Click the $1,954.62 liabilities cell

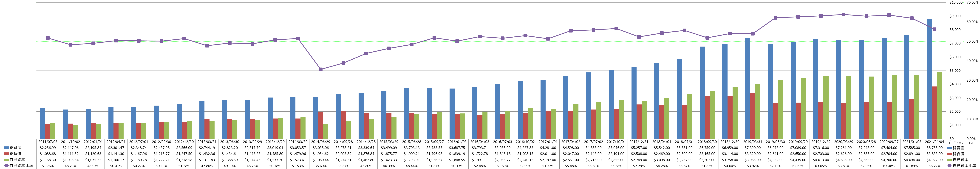(x=321, y=154)
